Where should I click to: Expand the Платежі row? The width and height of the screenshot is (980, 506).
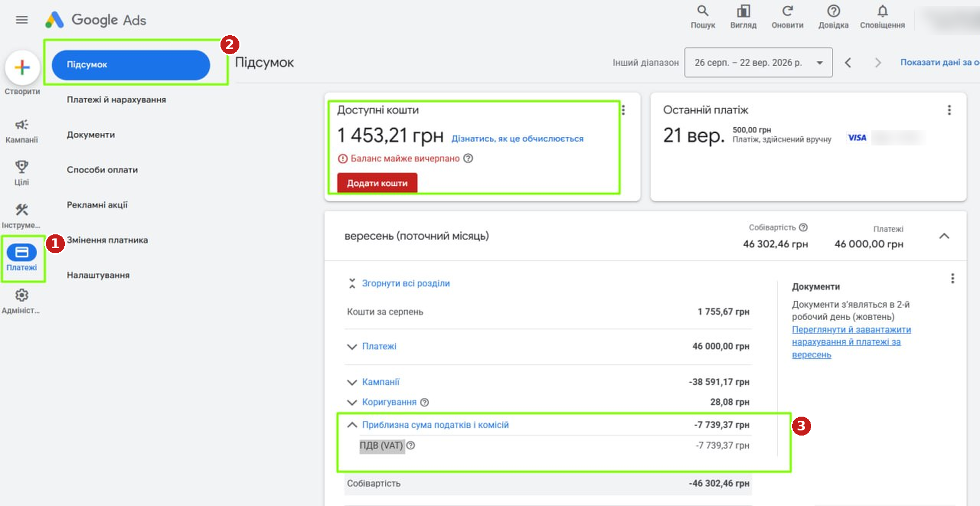(x=352, y=347)
